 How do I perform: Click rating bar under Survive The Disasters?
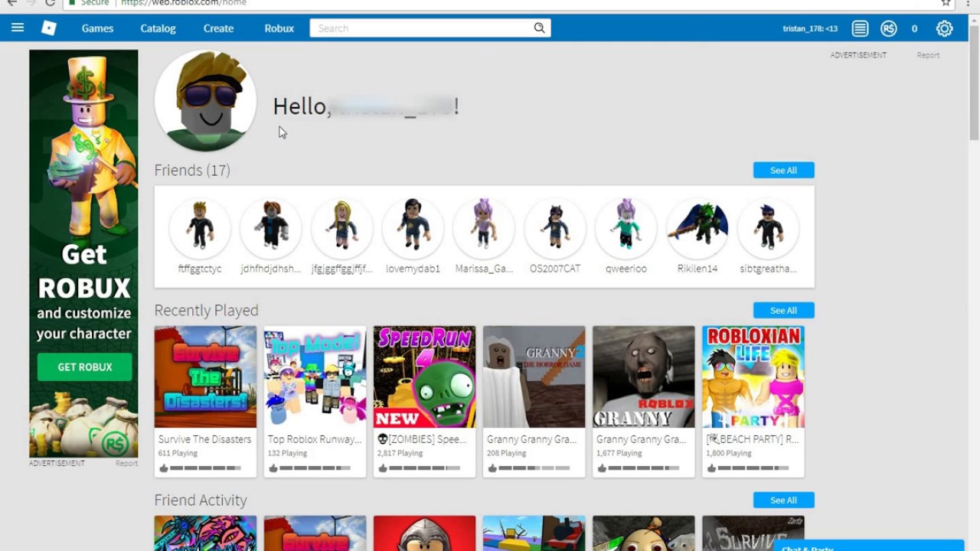click(x=205, y=468)
